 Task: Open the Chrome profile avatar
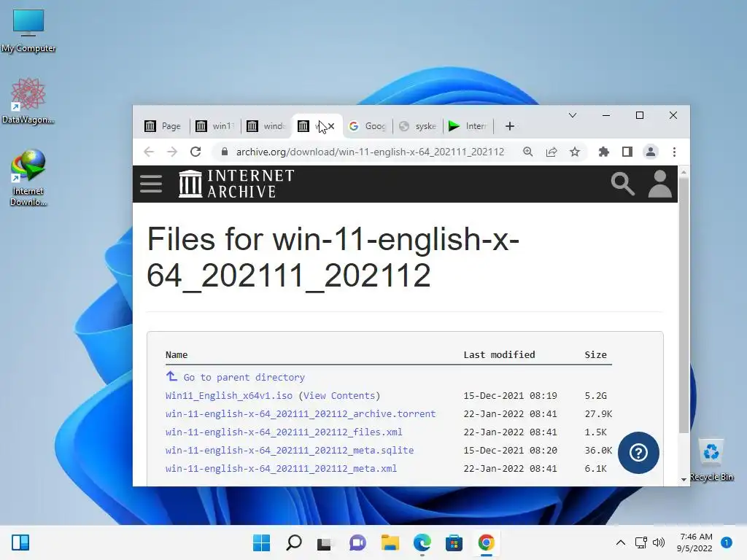(x=650, y=152)
